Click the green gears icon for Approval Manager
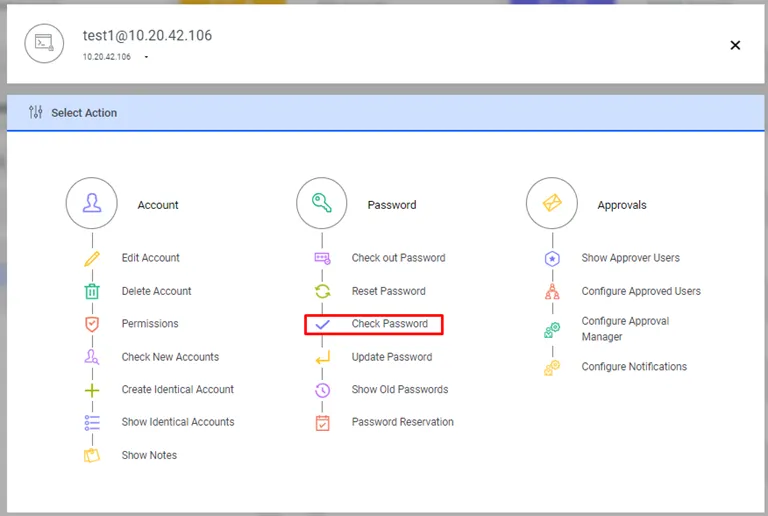This screenshot has width=768, height=516. [552, 329]
